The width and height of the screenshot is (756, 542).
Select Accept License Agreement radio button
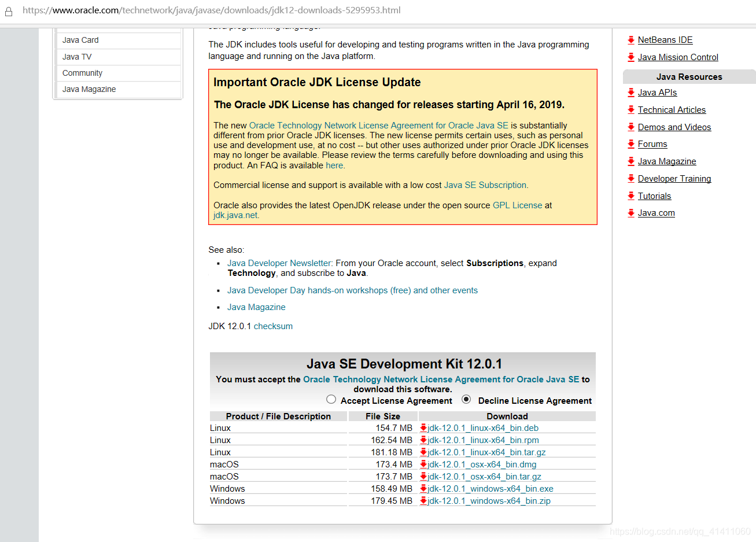331,399
